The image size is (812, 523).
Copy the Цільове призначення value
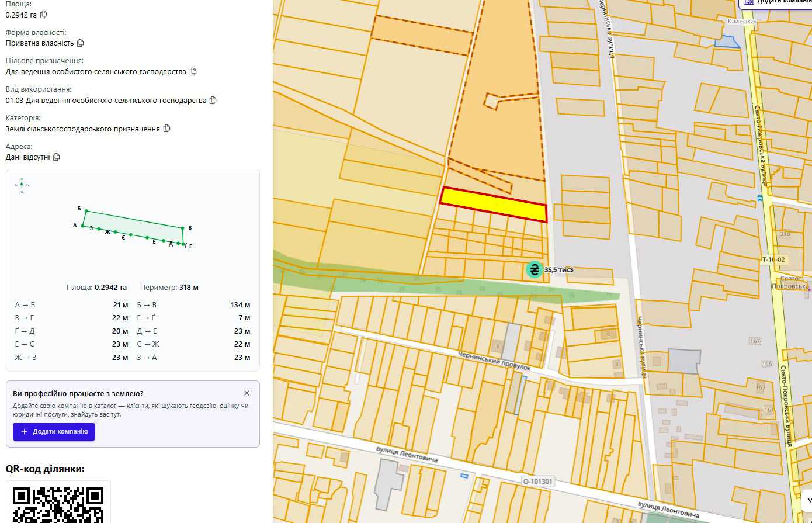(193, 71)
